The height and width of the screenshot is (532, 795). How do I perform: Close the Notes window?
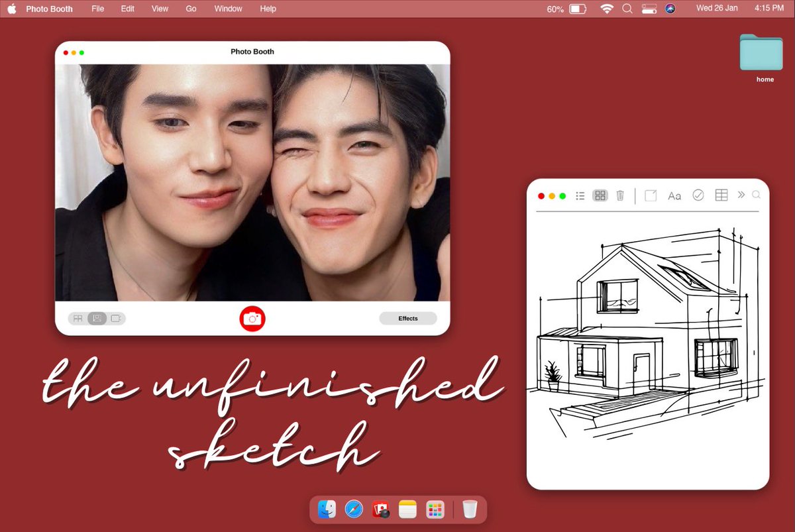click(x=541, y=196)
